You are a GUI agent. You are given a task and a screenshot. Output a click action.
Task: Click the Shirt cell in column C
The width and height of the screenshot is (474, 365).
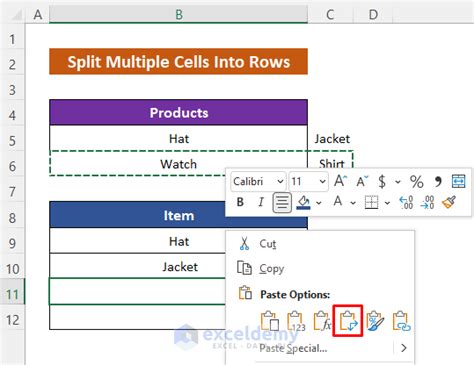click(x=331, y=161)
